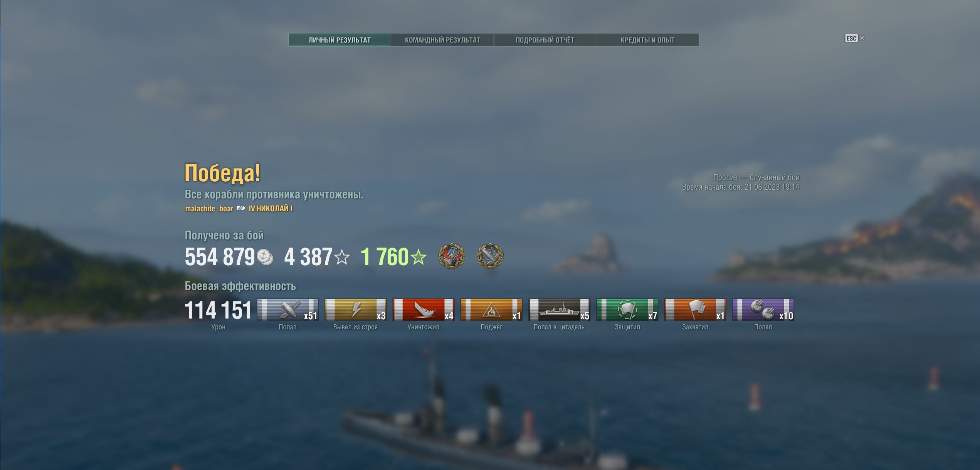This screenshot has width=980, height=470.
Task: Click the captured flag ribbon x1
Action: (695, 310)
